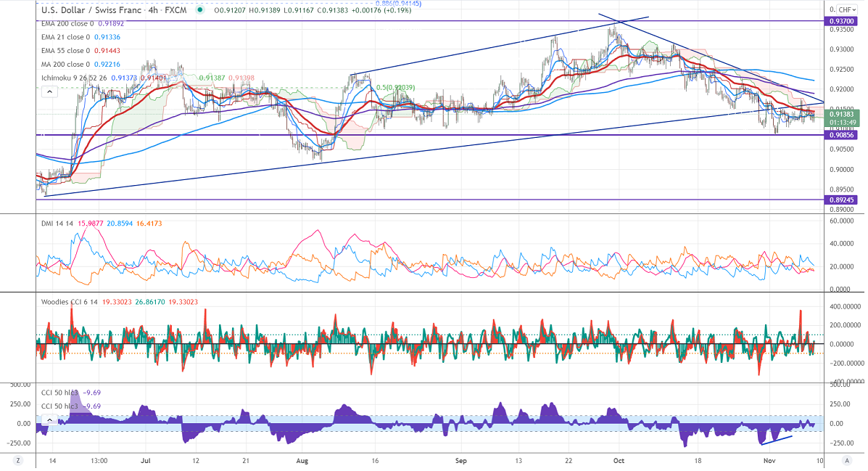Click the 60.0000 value on DMI scale

coord(841,221)
